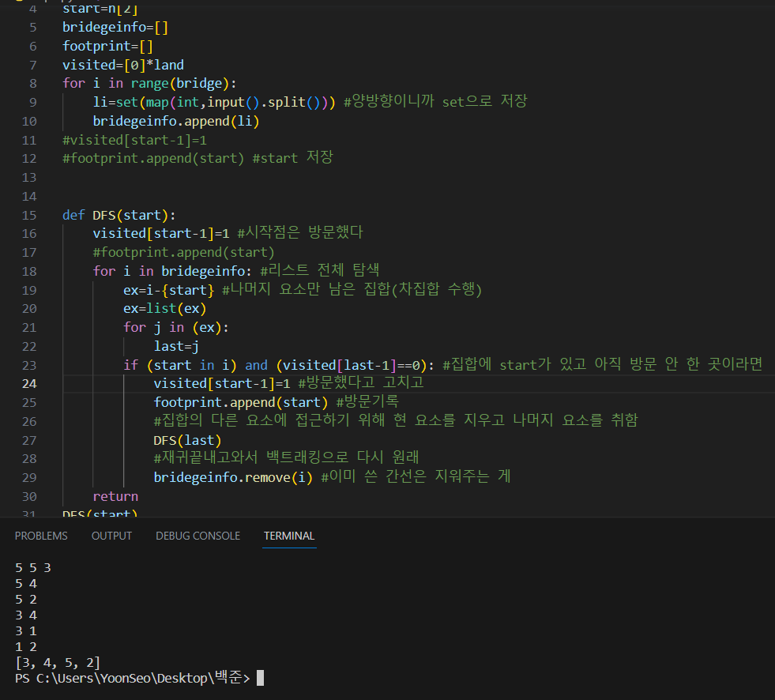This screenshot has width=775, height=700.
Task: Click the 'last=j' line
Action: (x=176, y=346)
